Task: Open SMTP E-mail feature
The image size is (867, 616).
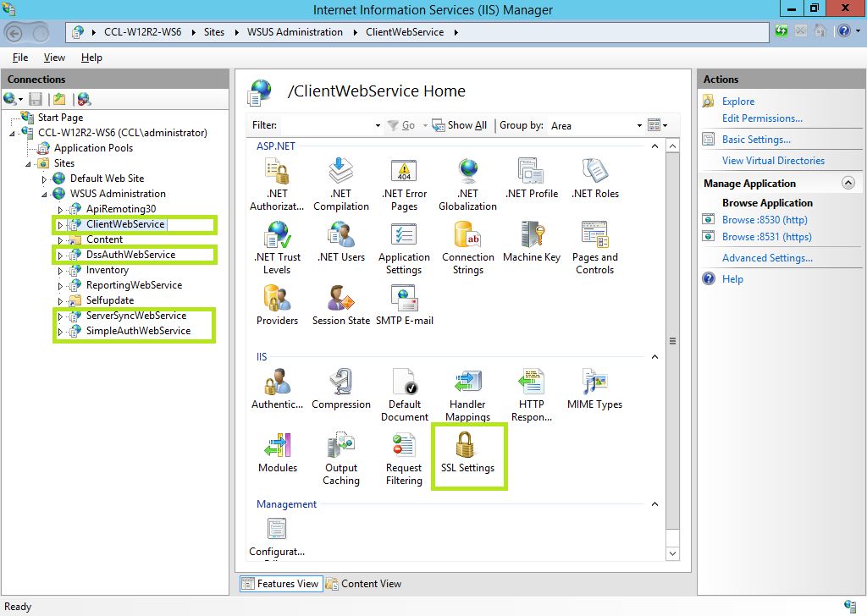Action: click(404, 305)
